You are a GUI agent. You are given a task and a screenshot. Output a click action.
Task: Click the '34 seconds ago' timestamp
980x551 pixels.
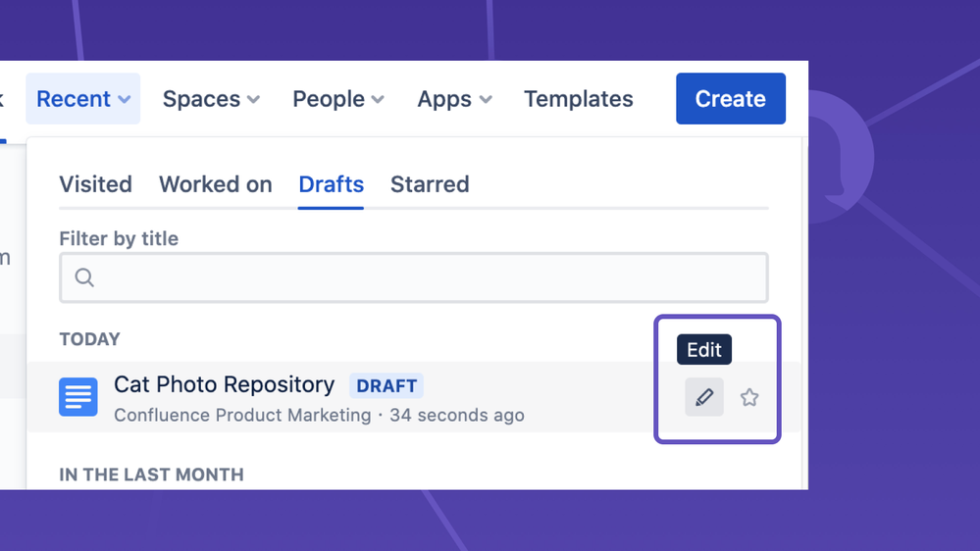point(457,416)
